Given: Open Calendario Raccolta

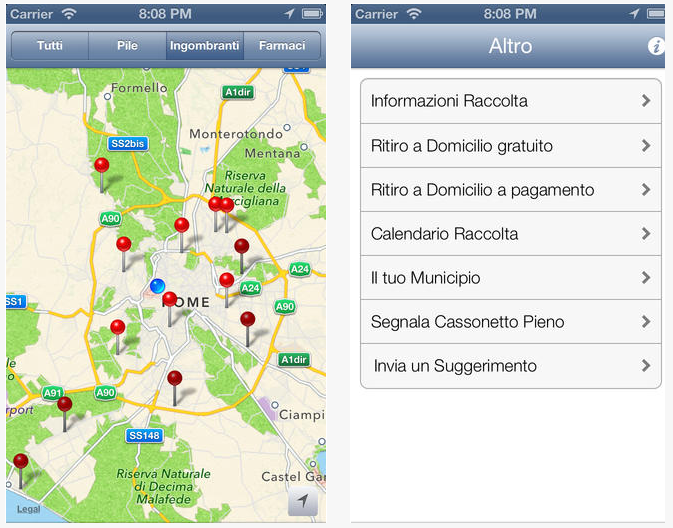Looking at the screenshot, I should click(x=511, y=234).
